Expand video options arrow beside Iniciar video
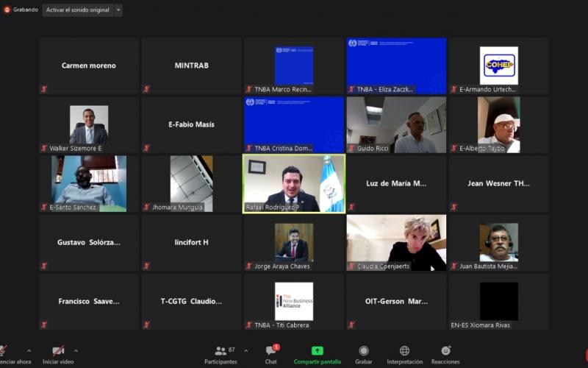This screenshot has height=368, width=588. 76,350
